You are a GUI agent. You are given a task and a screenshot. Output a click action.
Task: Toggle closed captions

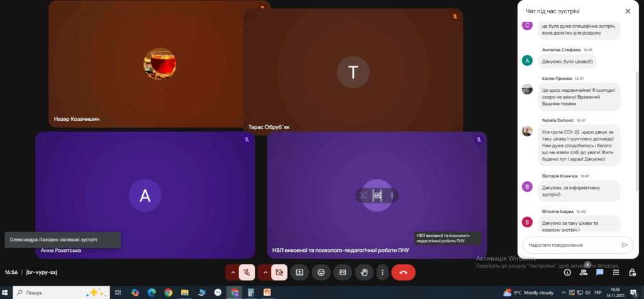pyautogui.click(x=342, y=273)
